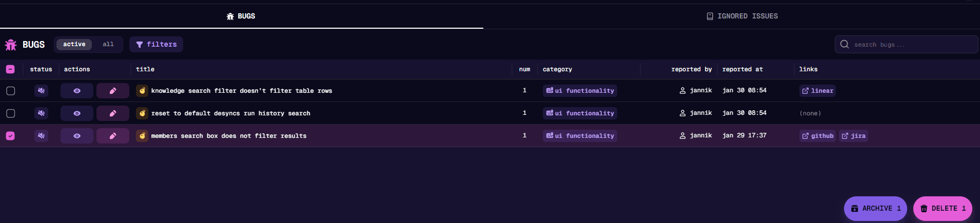
Task: Open 'members search box does not filter results'
Action: (x=229, y=136)
